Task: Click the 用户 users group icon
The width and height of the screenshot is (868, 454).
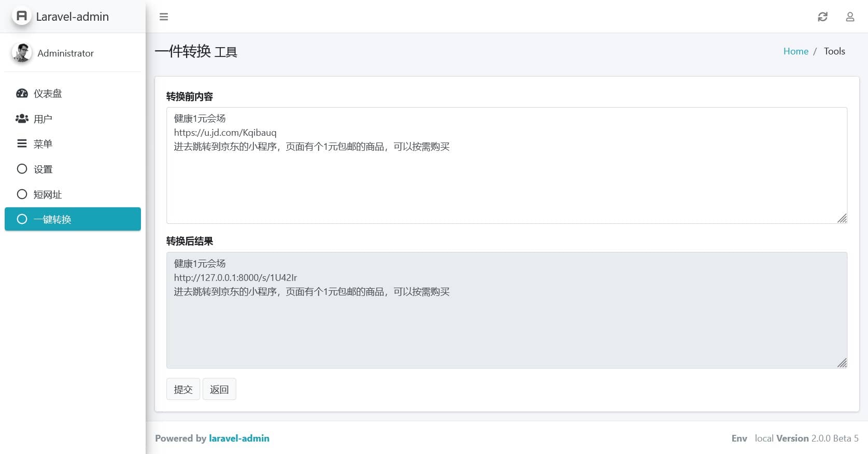Action: coord(22,119)
